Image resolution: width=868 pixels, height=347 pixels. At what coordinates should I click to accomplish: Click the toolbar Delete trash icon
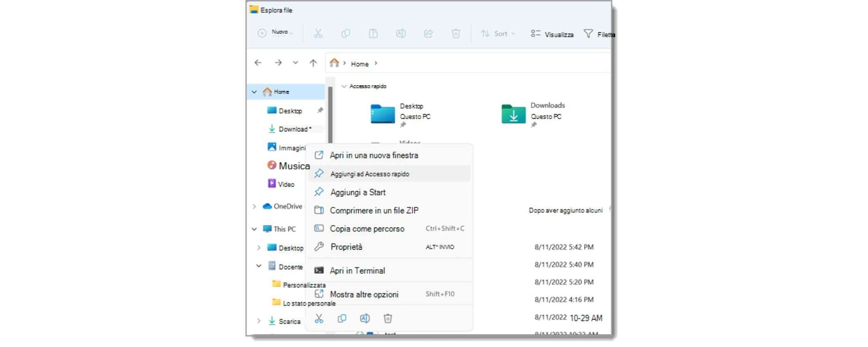click(x=456, y=34)
